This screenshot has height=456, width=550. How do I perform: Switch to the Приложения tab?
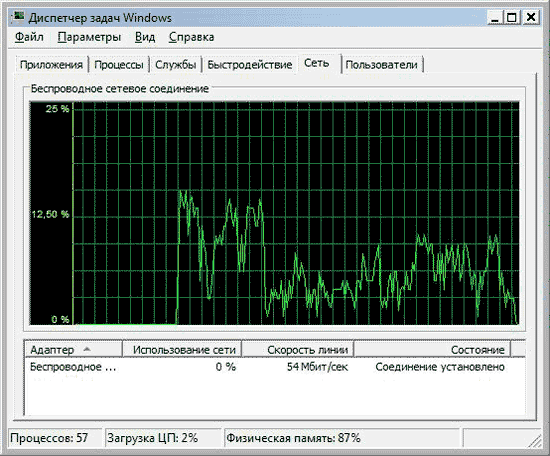[x=51, y=65]
